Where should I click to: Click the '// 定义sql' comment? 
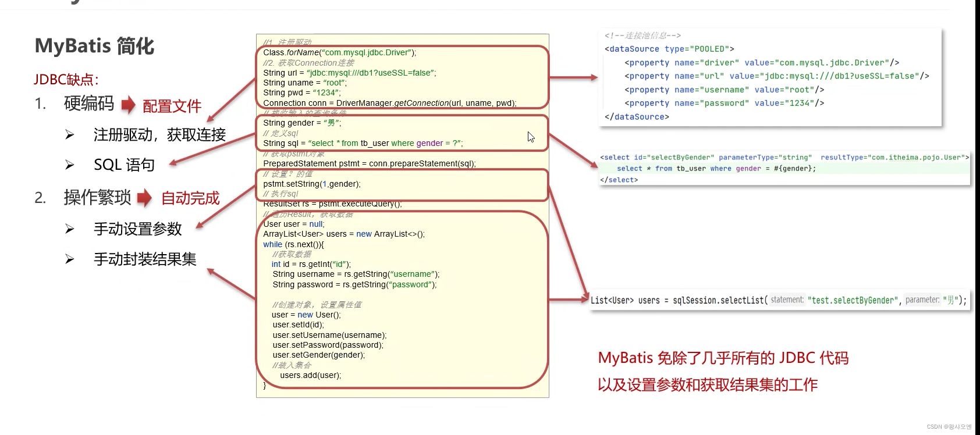tap(280, 133)
